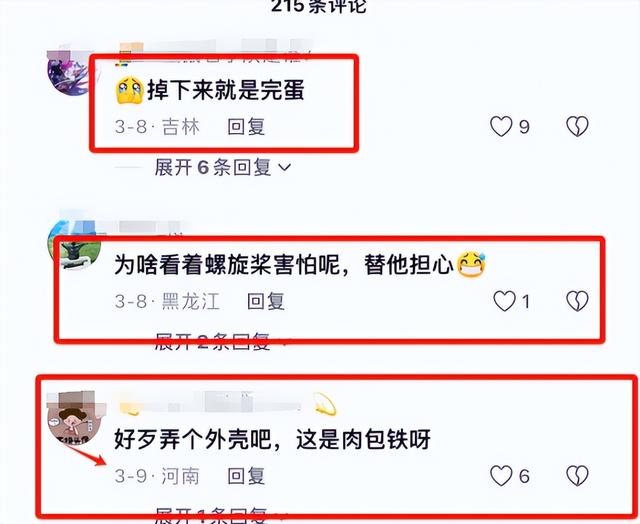Like the Heilongjiang comment about the propeller
The width and height of the screenshot is (640, 524).
click(x=504, y=301)
